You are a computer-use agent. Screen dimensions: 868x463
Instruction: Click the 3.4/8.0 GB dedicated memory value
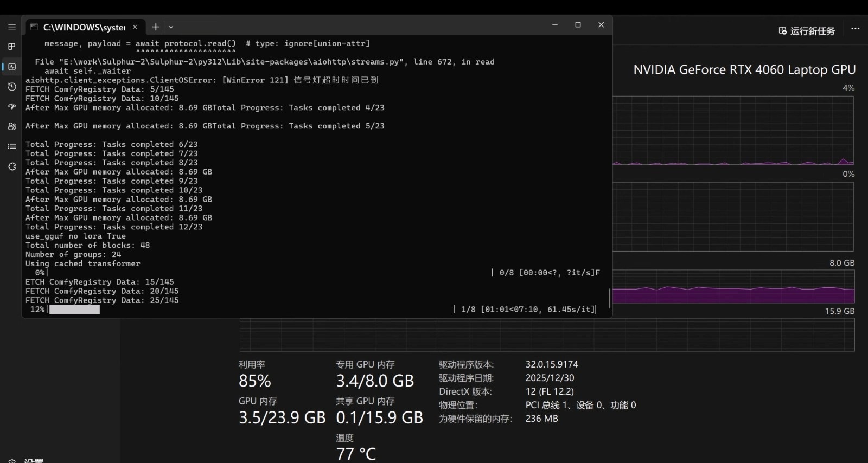[x=375, y=381]
